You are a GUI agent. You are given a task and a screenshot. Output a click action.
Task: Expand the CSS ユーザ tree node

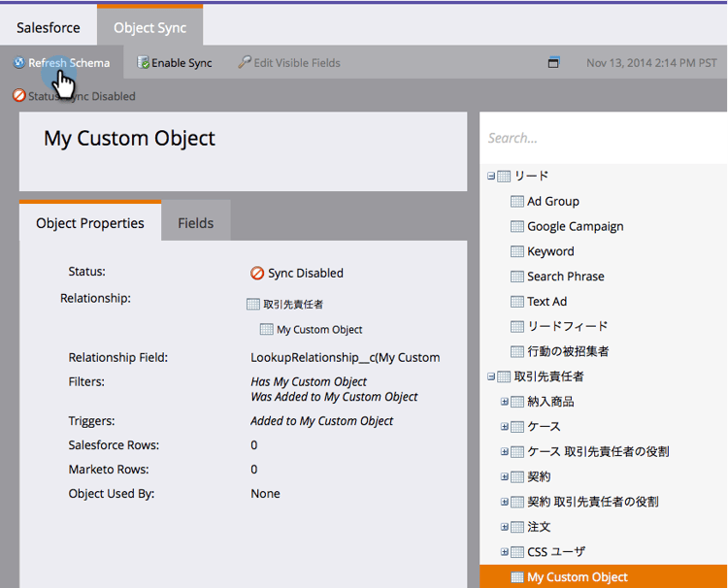tap(504, 552)
